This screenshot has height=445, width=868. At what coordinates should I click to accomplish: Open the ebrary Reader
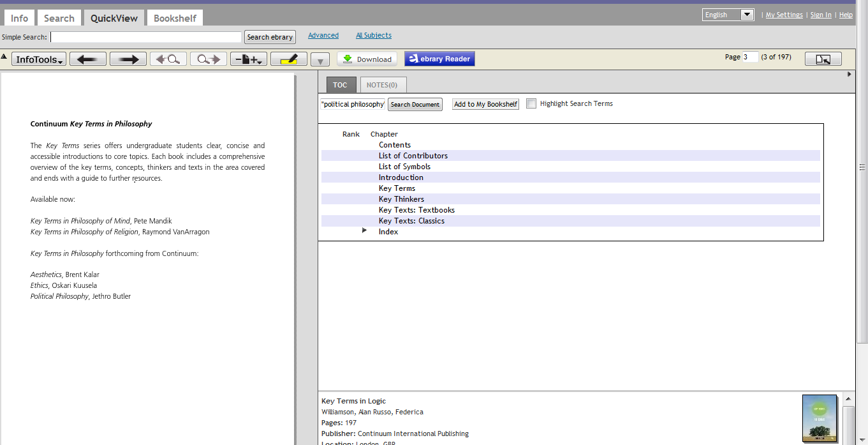coord(439,59)
